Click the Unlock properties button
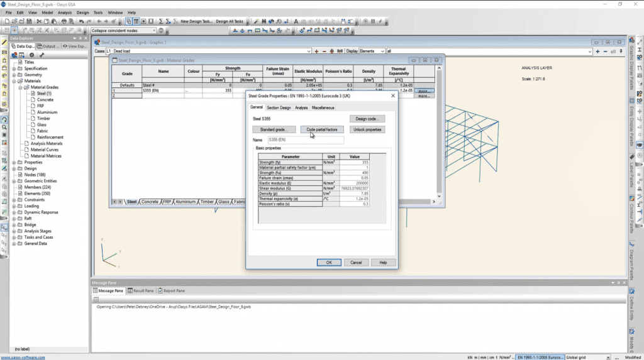 point(367,129)
